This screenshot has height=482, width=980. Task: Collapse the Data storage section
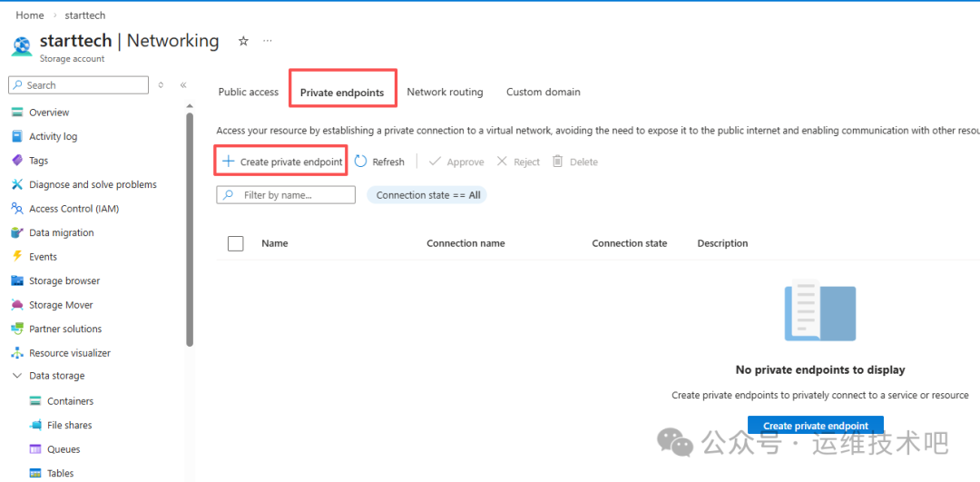(x=17, y=376)
